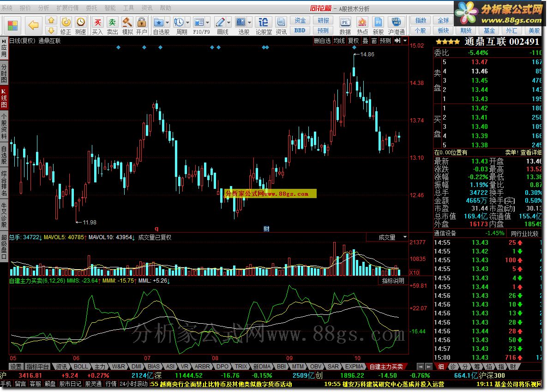The width and height of the screenshot is (547, 392).
Task: Open the 选股 stock screener icon
Action: coord(240,23)
